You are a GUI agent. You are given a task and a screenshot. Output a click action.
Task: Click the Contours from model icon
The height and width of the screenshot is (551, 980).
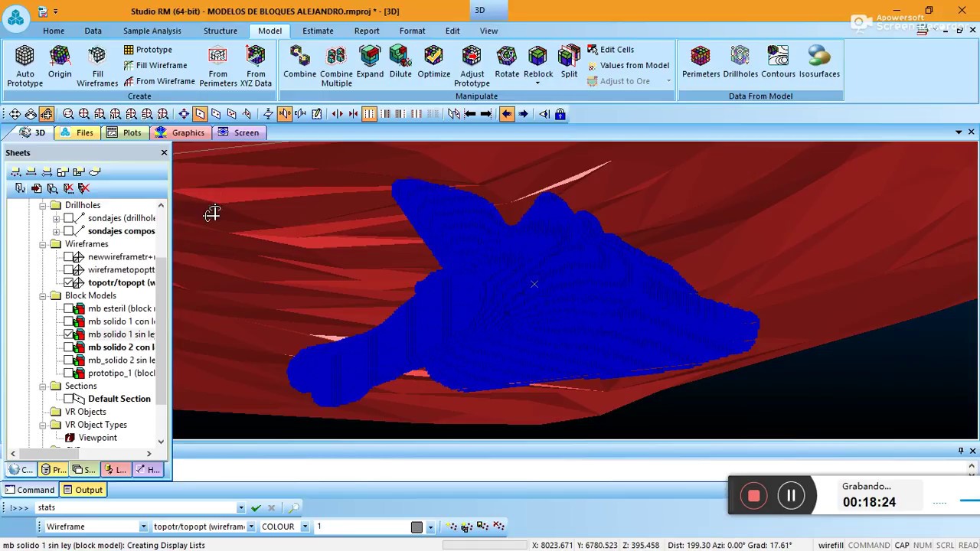click(778, 61)
